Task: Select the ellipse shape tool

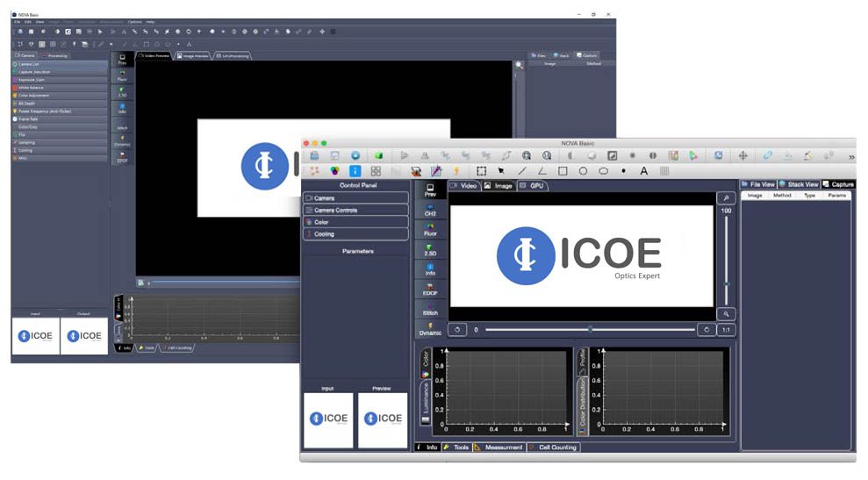Action: pos(604,171)
